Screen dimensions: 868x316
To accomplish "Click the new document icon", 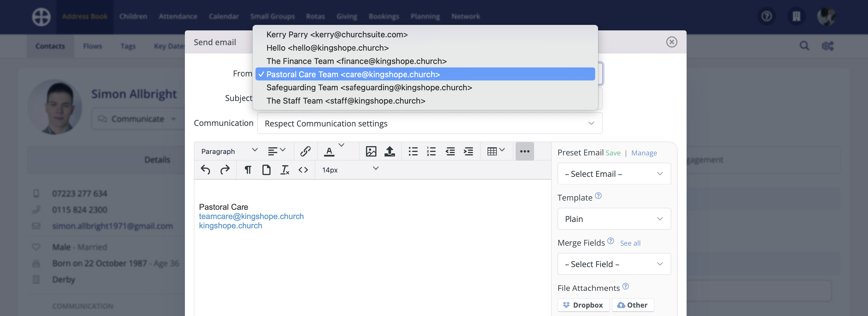I will point(266,170).
